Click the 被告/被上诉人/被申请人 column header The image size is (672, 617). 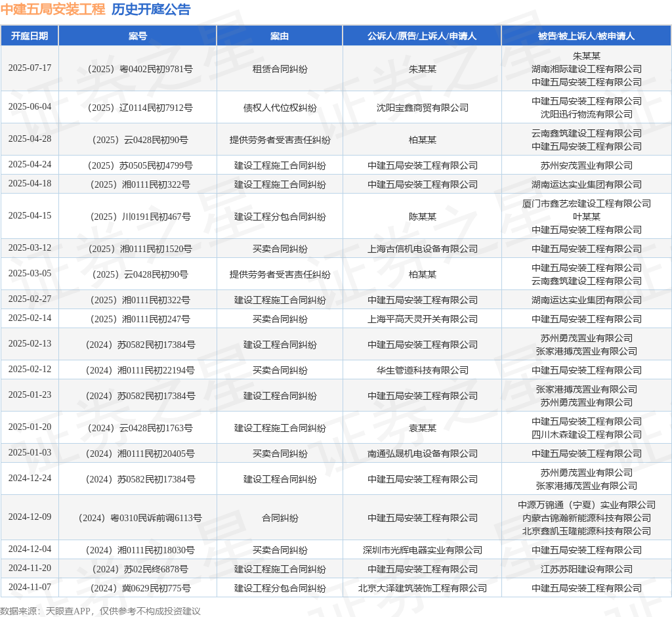click(586, 36)
